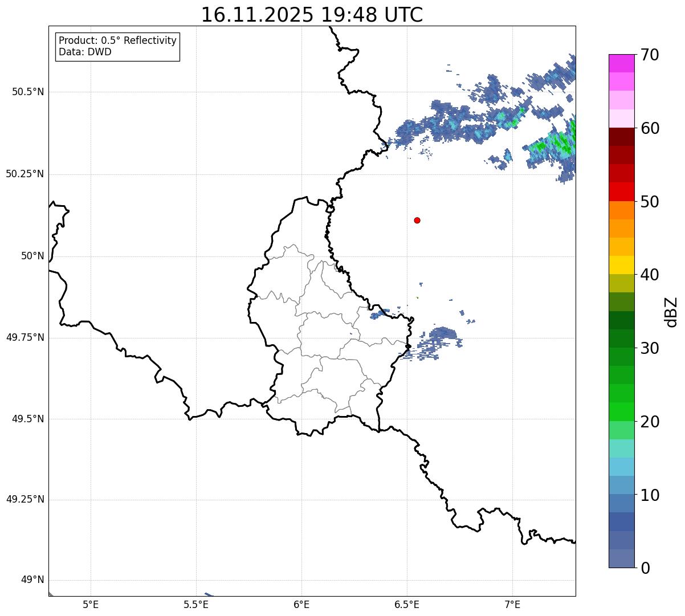Select the magenta swatch at the 70 dBZ end of the colorbar
Image resolution: width=685 pixels, height=616 pixels.
622,63
